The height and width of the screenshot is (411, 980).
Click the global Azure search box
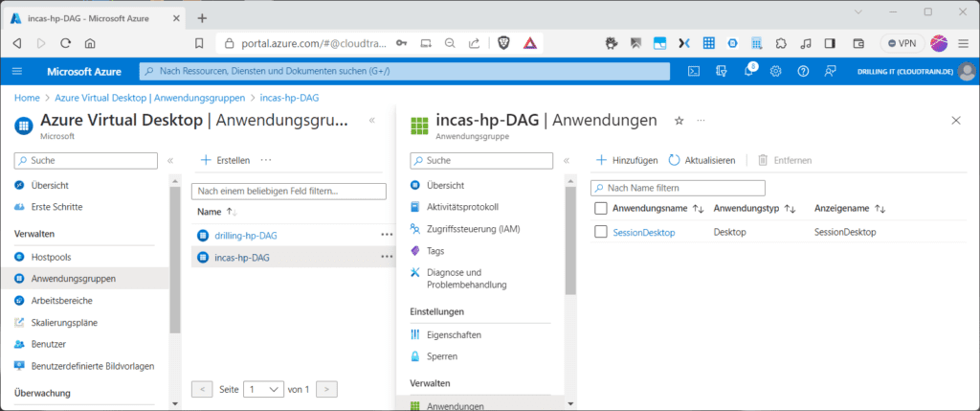click(405, 71)
